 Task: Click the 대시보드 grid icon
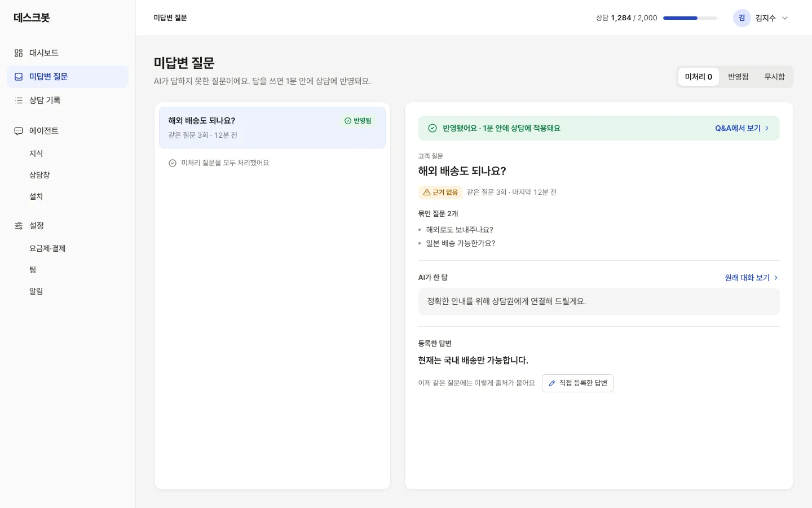(19, 53)
